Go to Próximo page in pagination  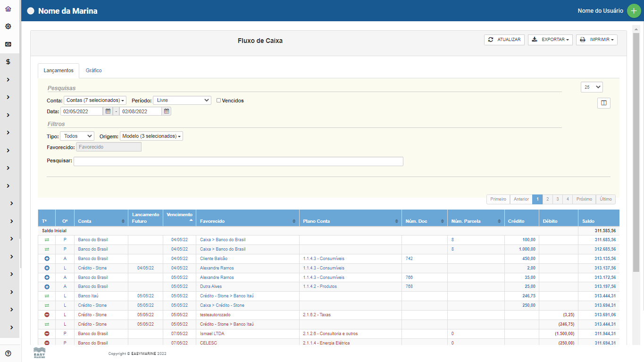(584, 199)
